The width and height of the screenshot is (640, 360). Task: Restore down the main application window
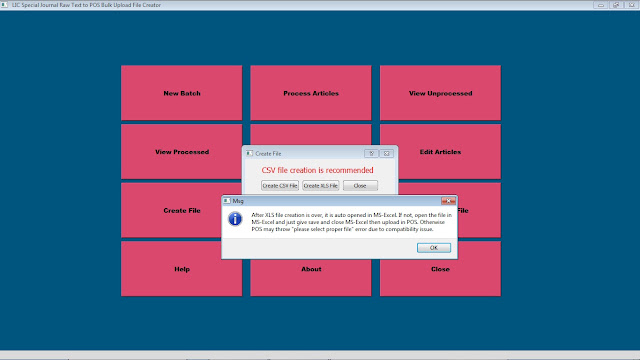pyautogui.click(x=616, y=5)
